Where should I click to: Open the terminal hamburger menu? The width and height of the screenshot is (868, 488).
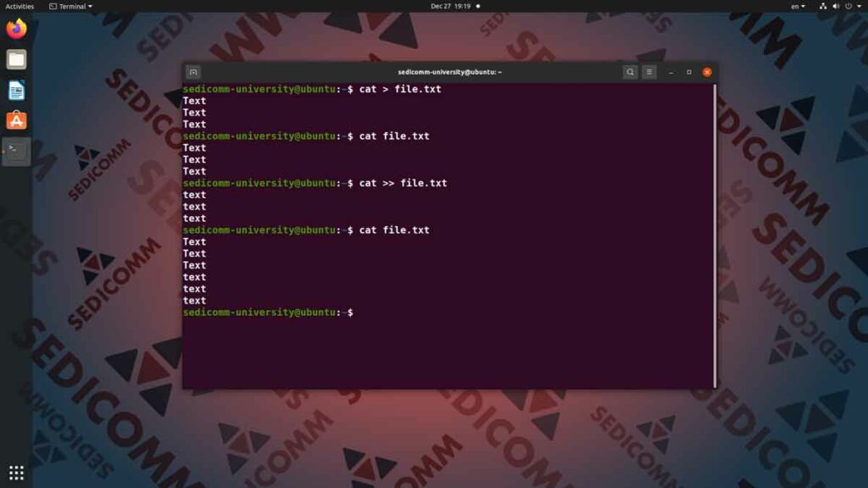pyautogui.click(x=648, y=72)
